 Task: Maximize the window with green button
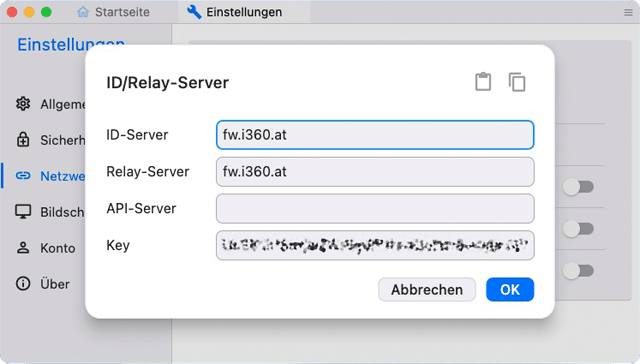[47, 12]
